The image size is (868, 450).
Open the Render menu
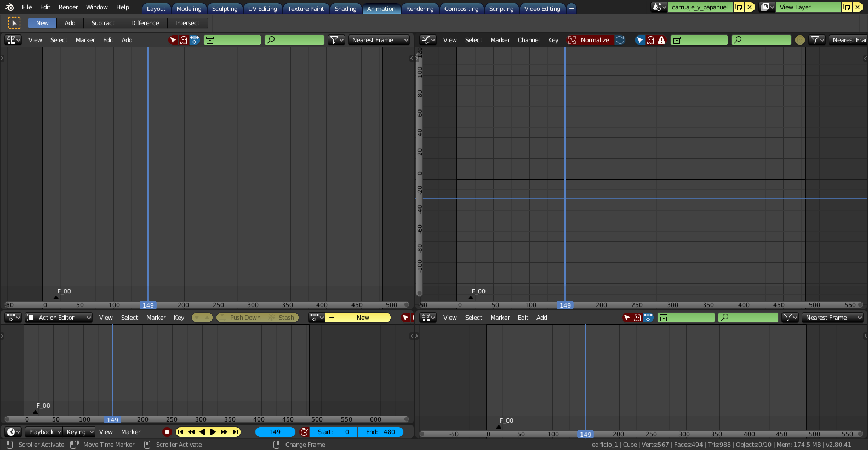(x=68, y=7)
